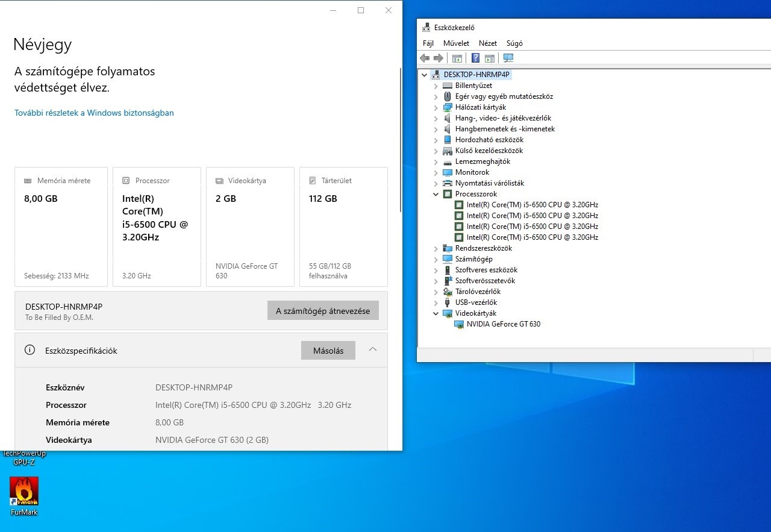Collapse the Eszközspecifikációk section chevron
The image size is (771, 532).
click(x=373, y=349)
